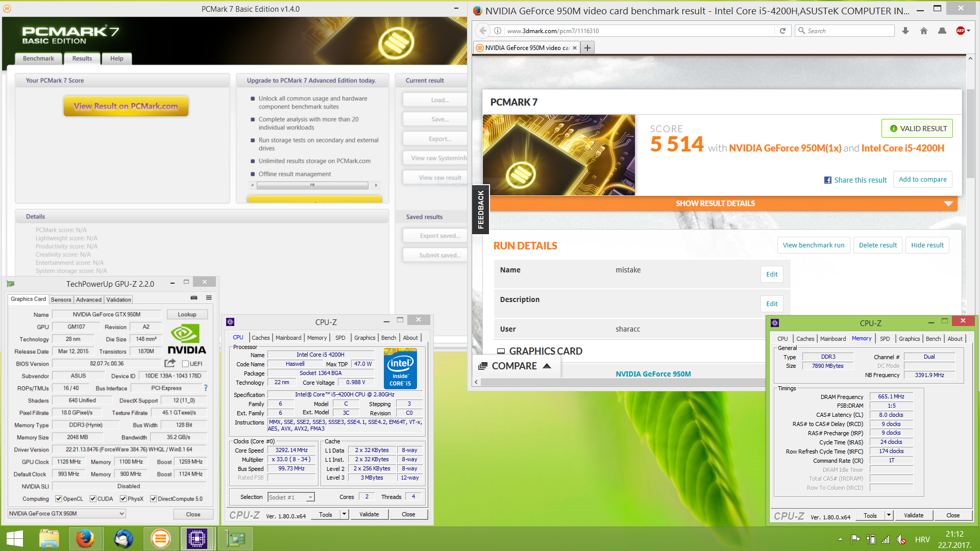
Task: Select the Mainboard tab in front CPU-Z
Action: point(288,338)
